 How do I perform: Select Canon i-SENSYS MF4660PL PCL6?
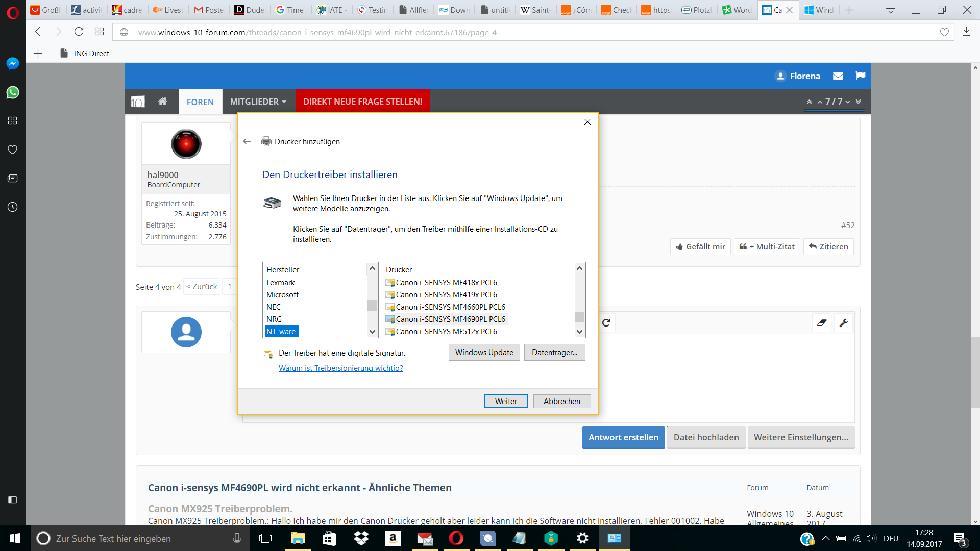click(x=446, y=307)
